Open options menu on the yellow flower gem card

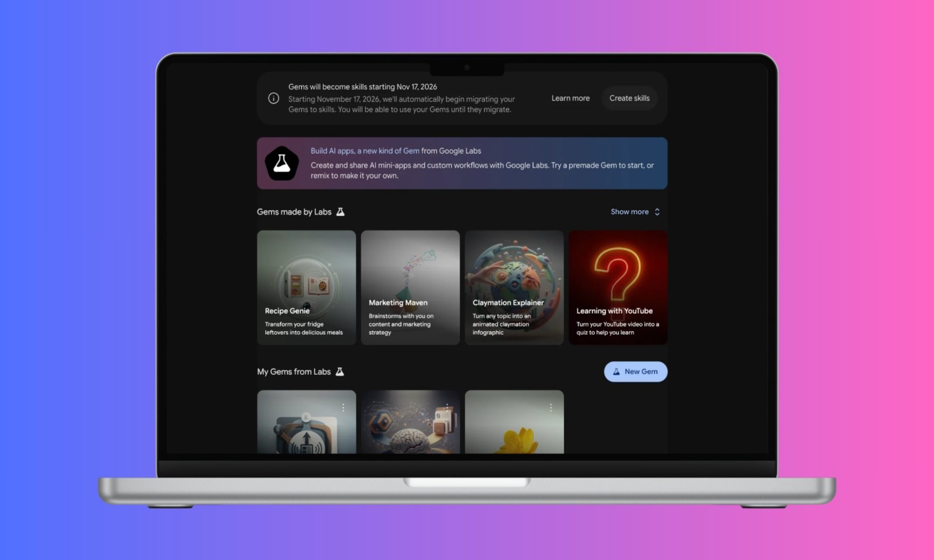[x=551, y=407]
